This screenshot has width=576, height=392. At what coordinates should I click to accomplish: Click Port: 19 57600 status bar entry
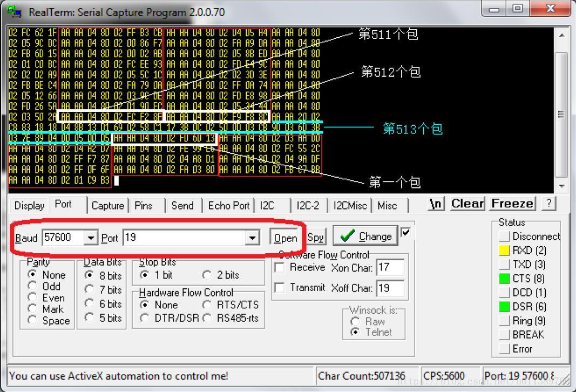pos(519,376)
